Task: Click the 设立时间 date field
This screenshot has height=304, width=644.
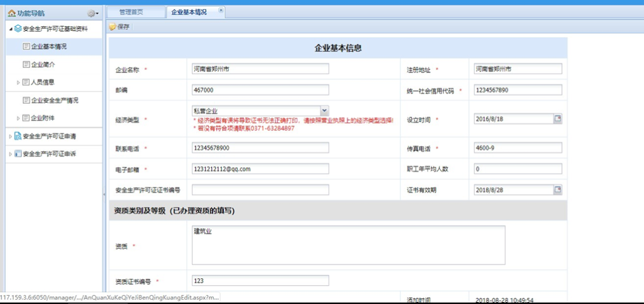Action: coord(513,119)
